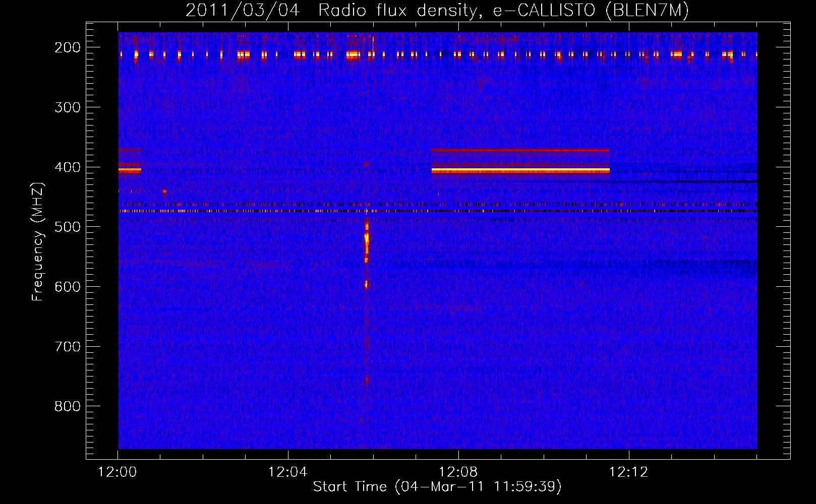
Task: Click the burst spot near 600 MHz
Action: [367, 285]
